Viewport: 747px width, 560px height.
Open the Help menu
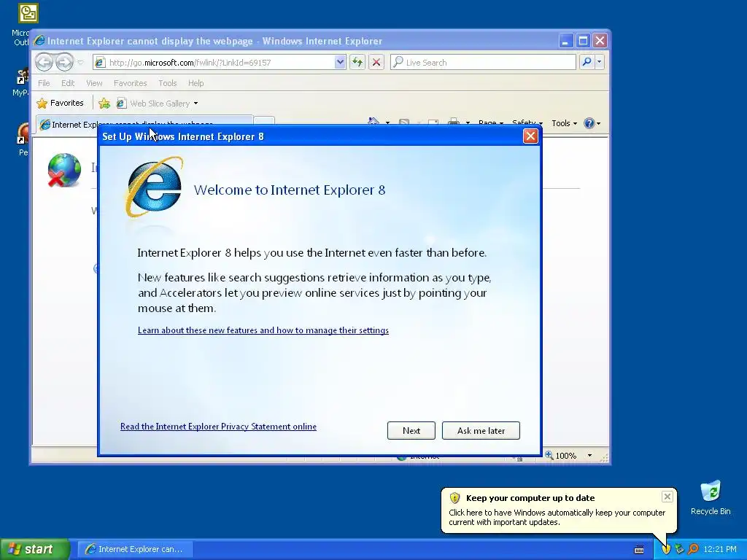[x=196, y=83]
